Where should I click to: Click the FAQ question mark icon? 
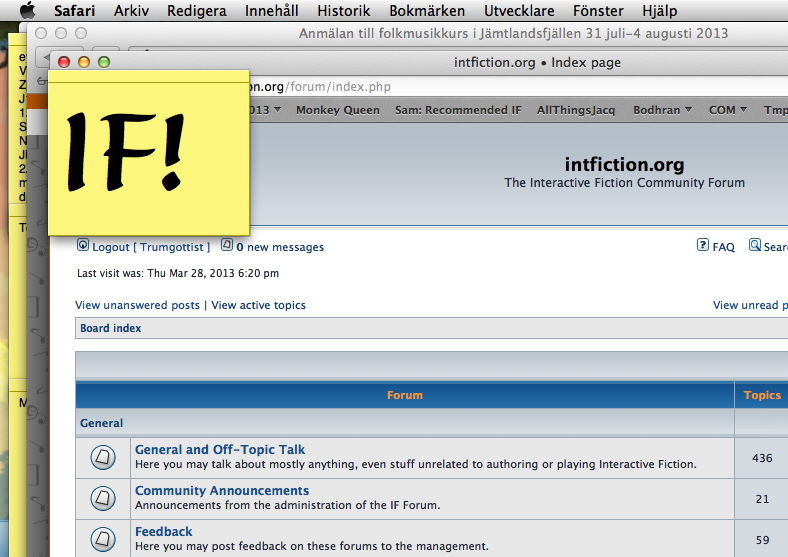(703, 246)
